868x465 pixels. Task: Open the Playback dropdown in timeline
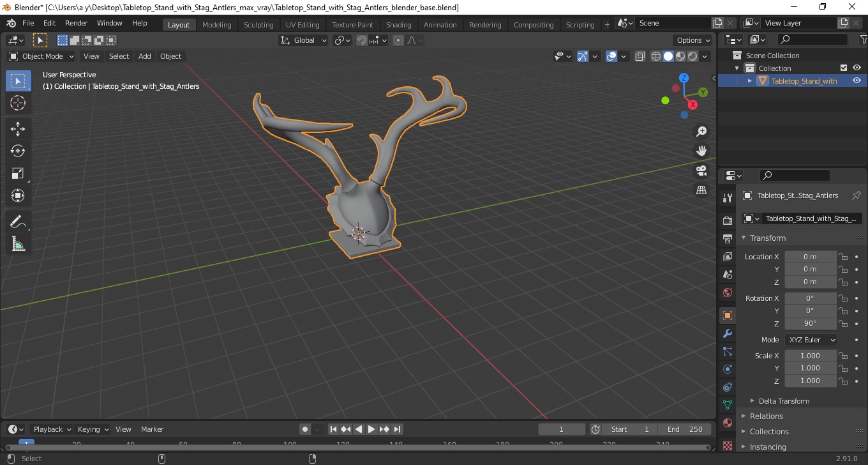[x=52, y=429]
